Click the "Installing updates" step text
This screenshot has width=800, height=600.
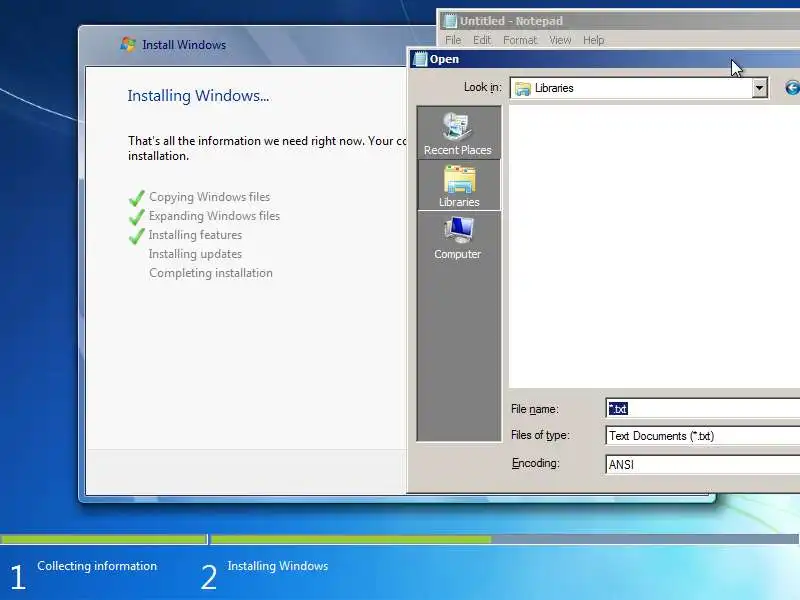pos(195,254)
